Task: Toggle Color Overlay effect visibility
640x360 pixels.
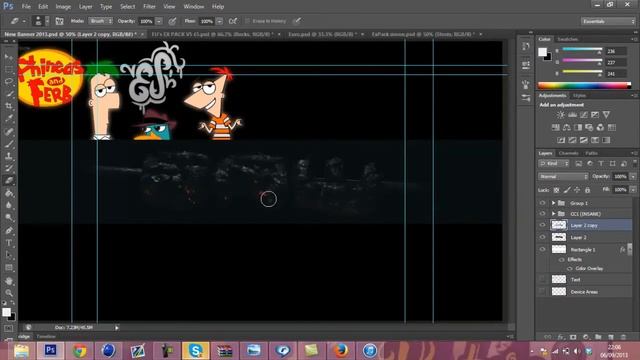Action: (x=570, y=269)
